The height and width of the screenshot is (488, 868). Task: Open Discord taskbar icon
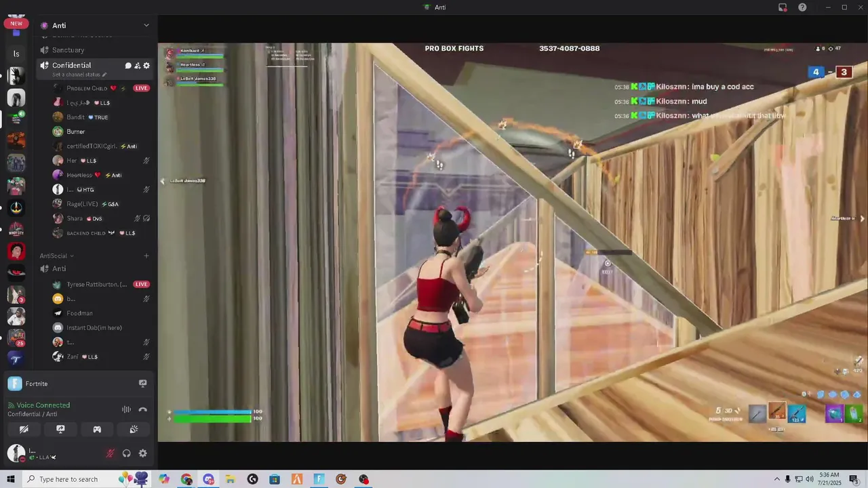[208, 479]
